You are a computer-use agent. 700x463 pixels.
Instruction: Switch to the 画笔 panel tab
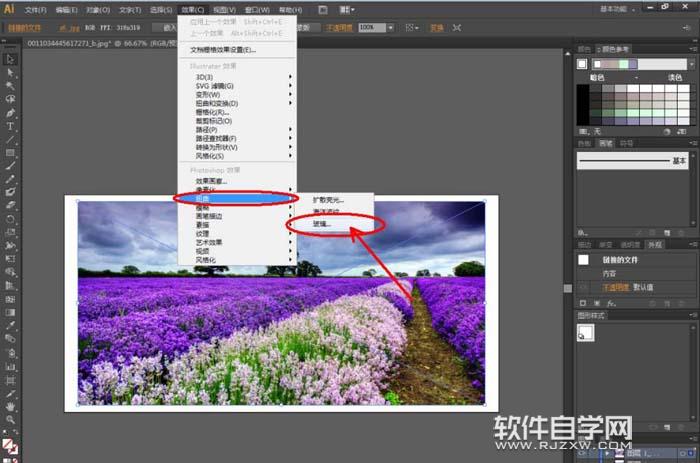(x=606, y=143)
